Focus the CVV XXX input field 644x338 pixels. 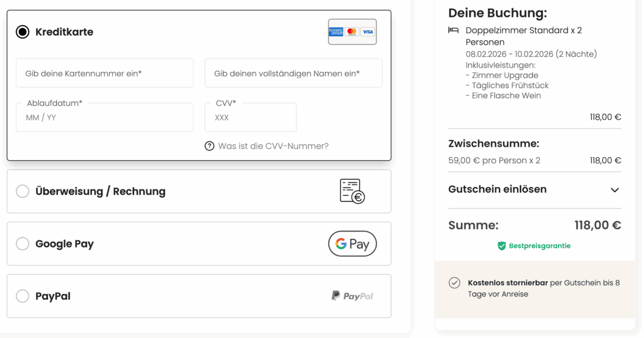251,118
